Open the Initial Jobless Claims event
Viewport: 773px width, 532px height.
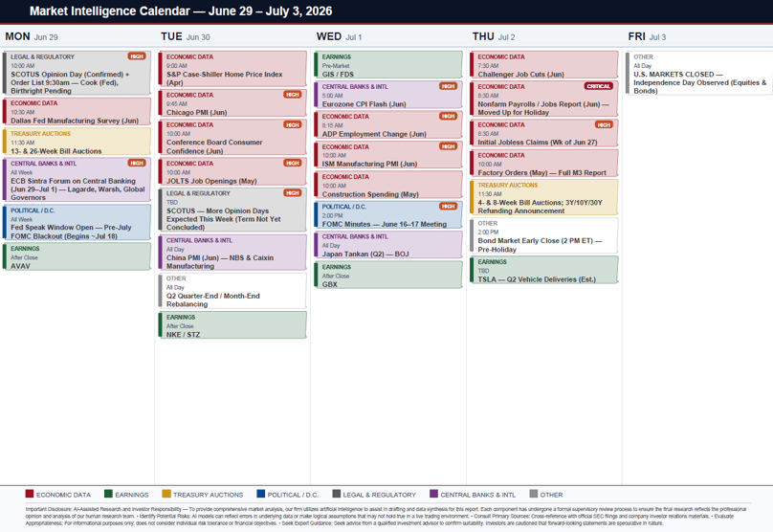(543, 133)
